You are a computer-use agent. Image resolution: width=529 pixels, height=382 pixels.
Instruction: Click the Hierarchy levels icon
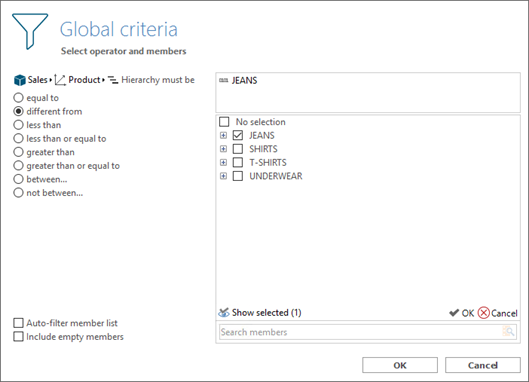pyautogui.click(x=113, y=80)
